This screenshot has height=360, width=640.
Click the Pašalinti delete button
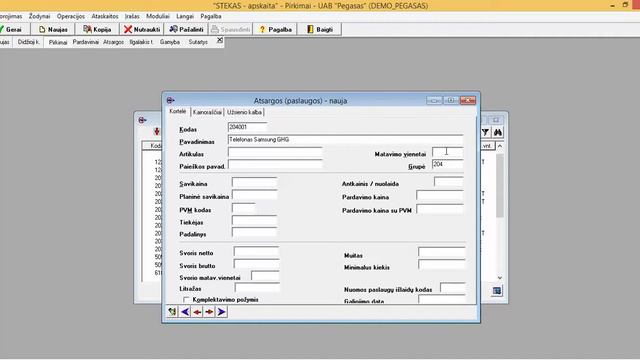pos(186,29)
